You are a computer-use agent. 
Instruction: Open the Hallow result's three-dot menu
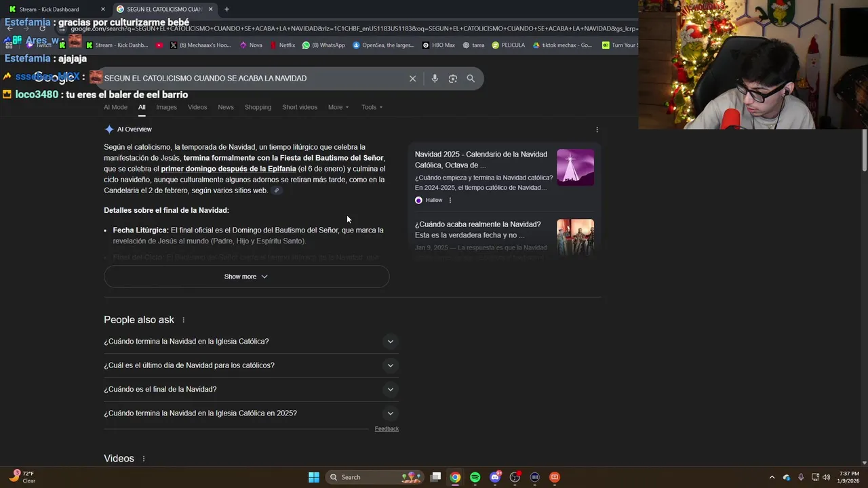(x=450, y=200)
